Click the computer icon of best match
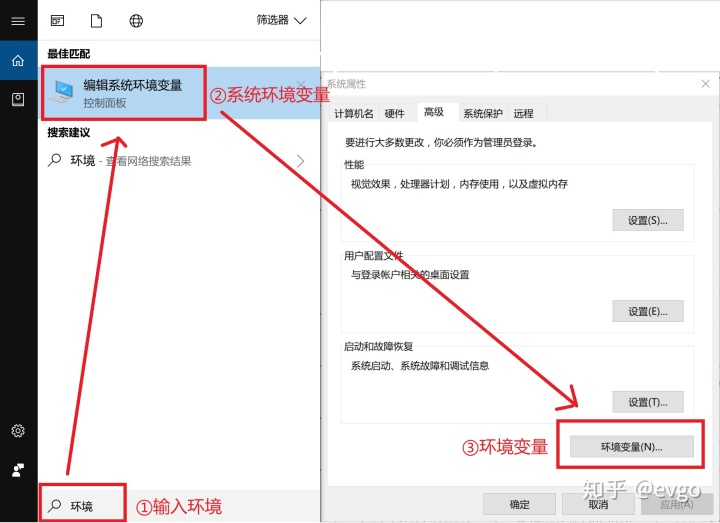 click(x=62, y=91)
